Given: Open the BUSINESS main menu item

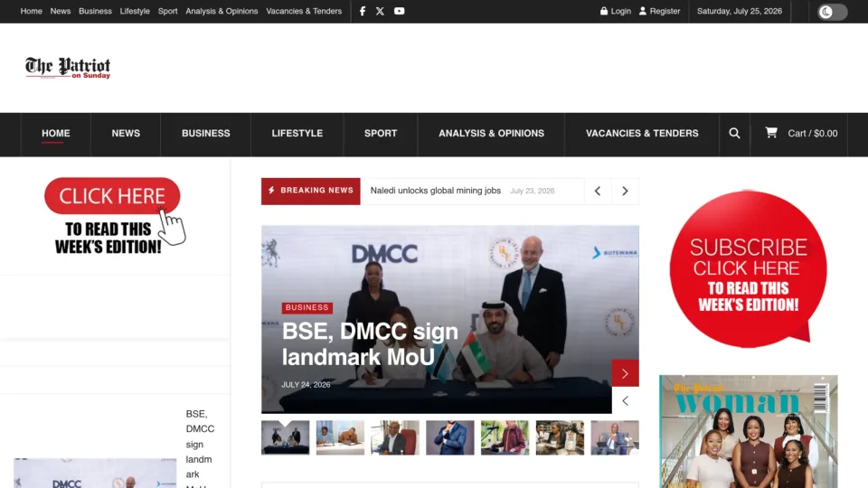Looking at the screenshot, I should (x=206, y=134).
